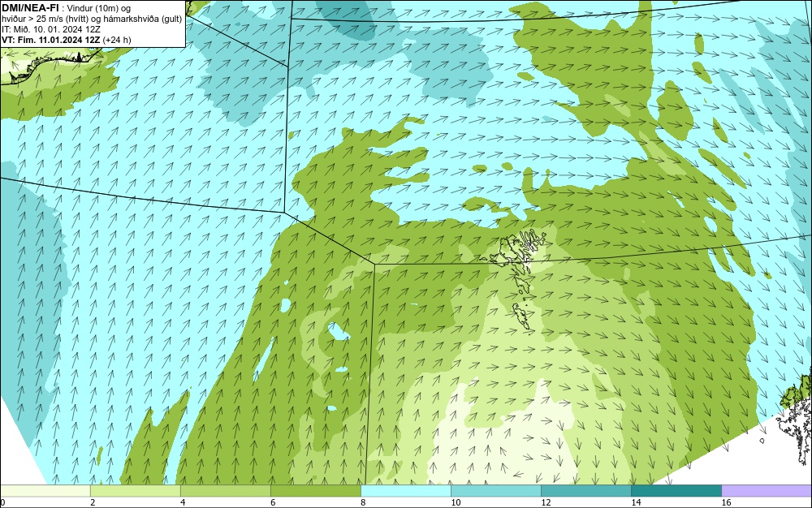Click the "DMI/NEA-FI" model title text

click(30, 7)
